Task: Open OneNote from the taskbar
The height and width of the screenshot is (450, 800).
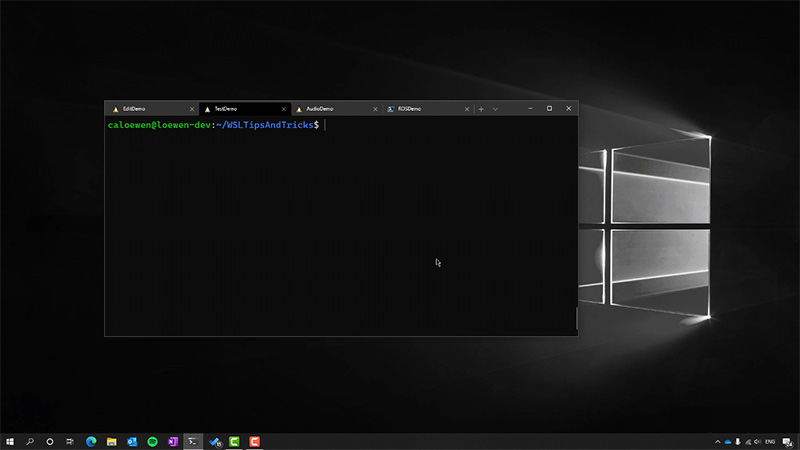Action: pyautogui.click(x=172, y=441)
